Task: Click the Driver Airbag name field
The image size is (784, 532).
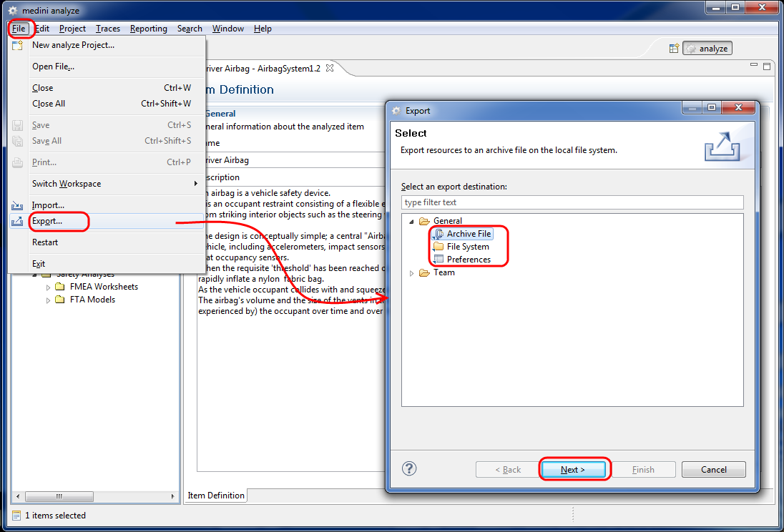Action: (292, 160)
